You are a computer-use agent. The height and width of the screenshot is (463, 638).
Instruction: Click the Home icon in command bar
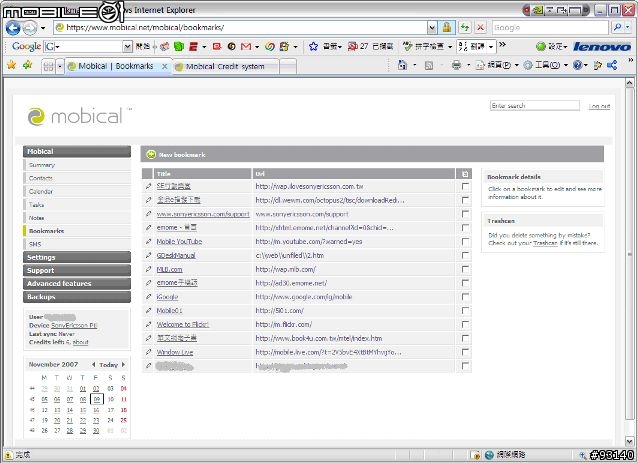pos(402,65)
